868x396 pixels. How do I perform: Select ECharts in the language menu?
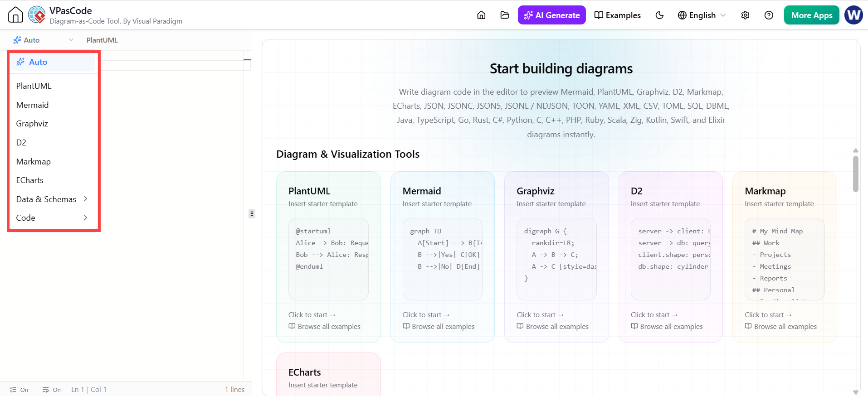[54, 180]
